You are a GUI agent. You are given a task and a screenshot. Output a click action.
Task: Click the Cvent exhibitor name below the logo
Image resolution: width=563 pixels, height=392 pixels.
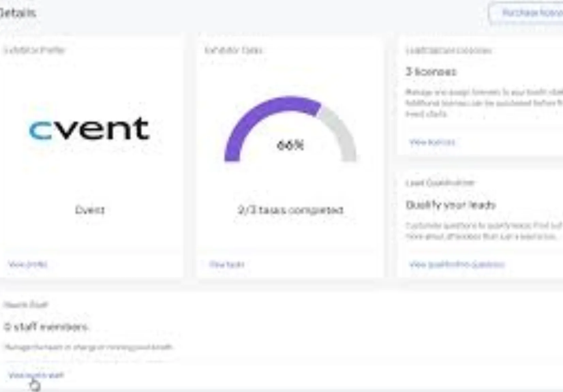90,210
